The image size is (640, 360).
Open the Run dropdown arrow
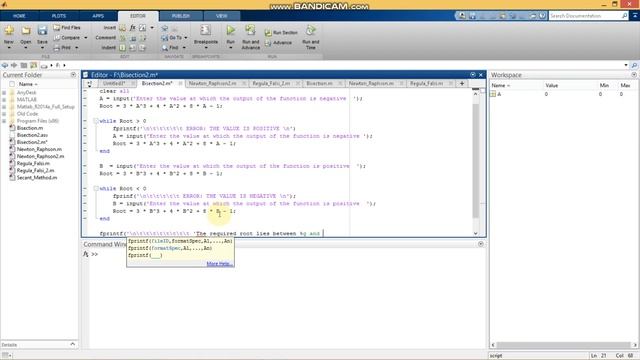231,48
